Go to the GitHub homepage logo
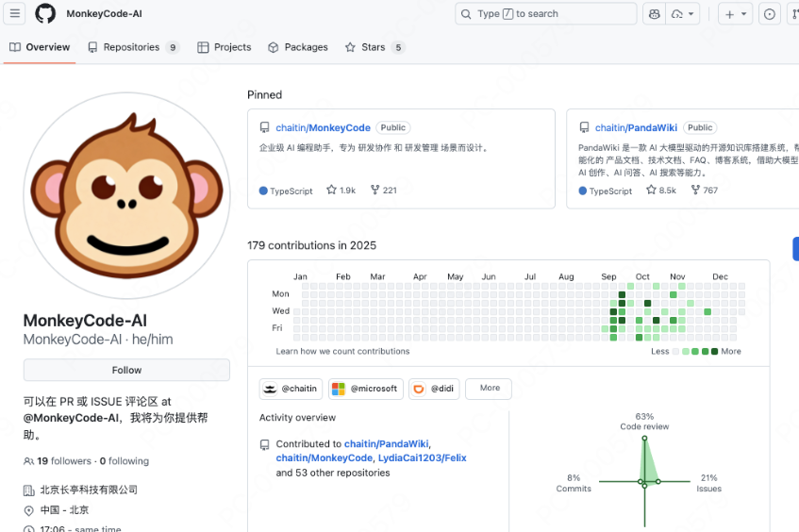This screenshot has width=799, height=532. point(45,14)
